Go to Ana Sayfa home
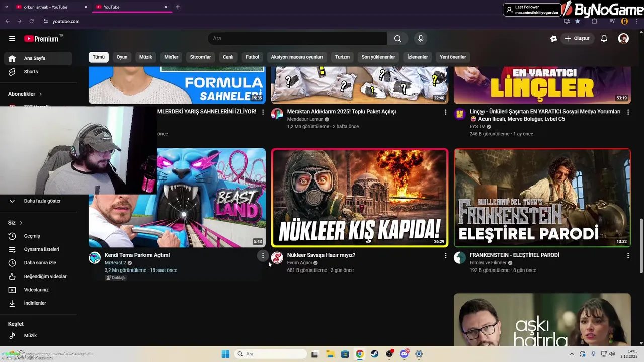The image size is (644, 362). pyautogui.click(x=38, y=58)
